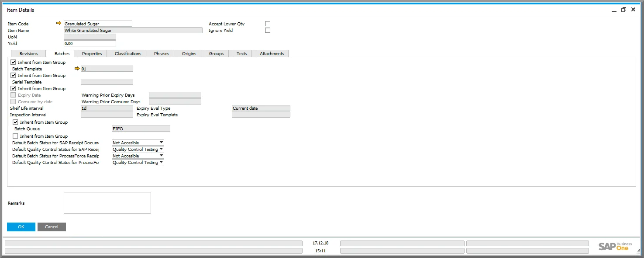Click the UoM field
644x258 pixels.
(90, 37)
